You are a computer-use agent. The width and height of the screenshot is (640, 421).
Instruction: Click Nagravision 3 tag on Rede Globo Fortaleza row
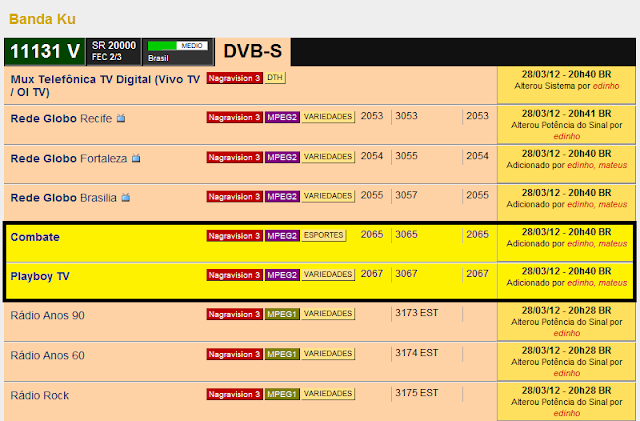click(234, 157)
